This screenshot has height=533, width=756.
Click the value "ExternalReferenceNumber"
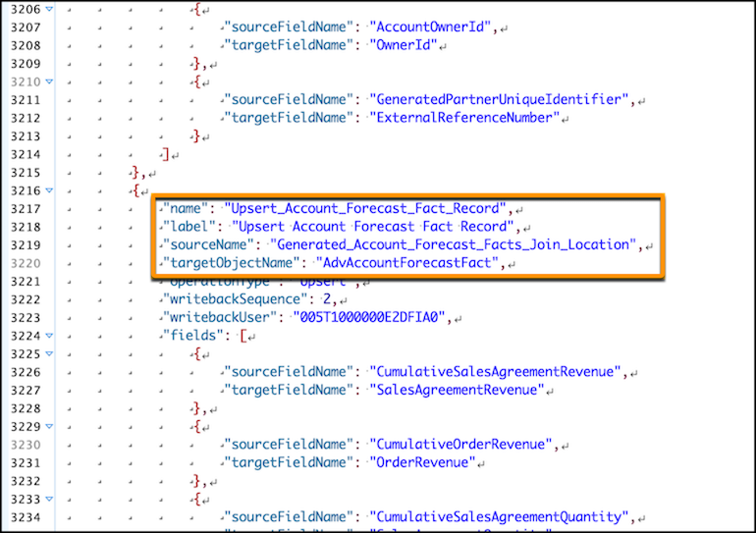464,118
